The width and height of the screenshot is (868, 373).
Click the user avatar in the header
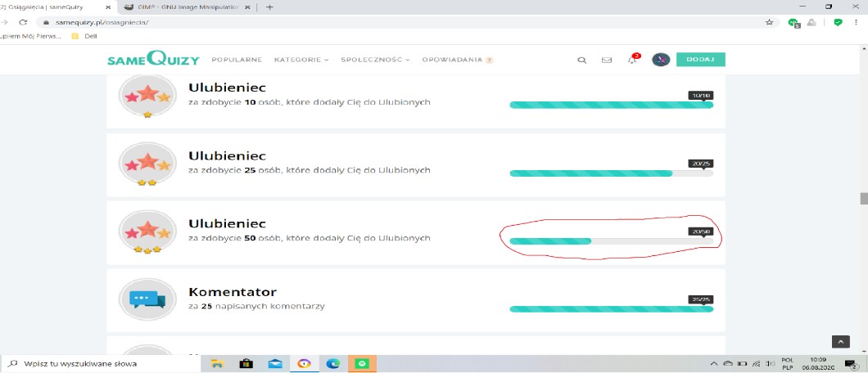click(x=661, y=60)
